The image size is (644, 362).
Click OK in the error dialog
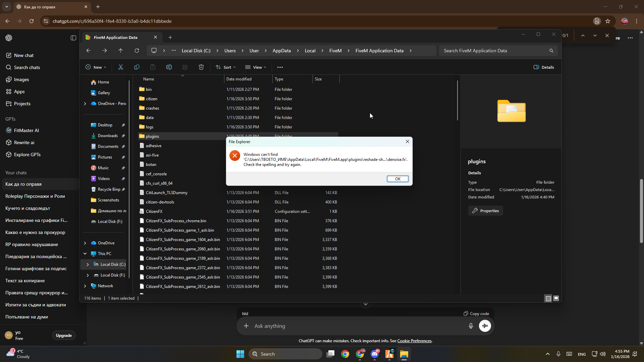pos(397,179)
